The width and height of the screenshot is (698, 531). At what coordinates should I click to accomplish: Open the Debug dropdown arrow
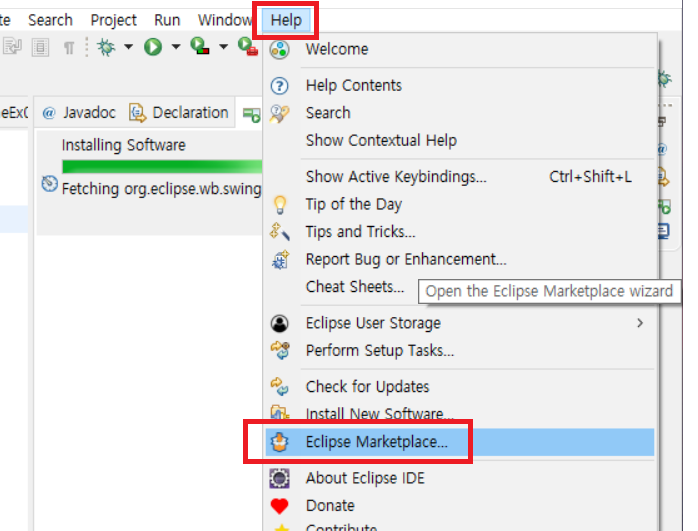point(128,47)
